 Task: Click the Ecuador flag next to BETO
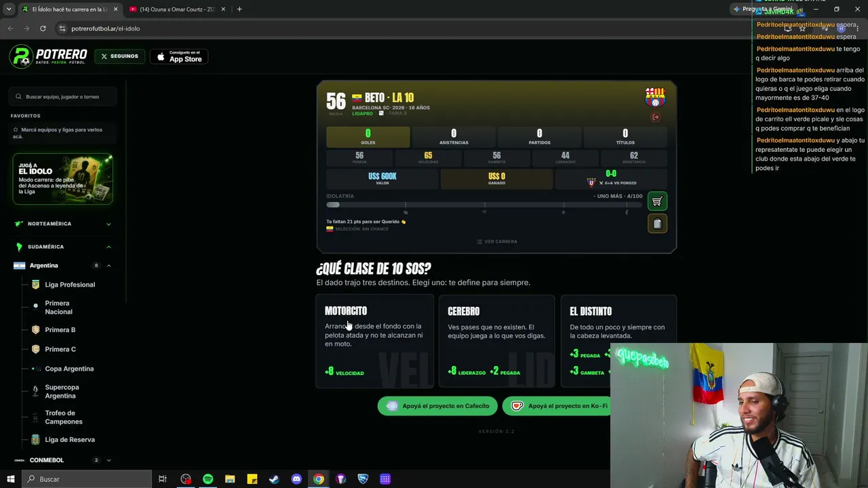357,98
